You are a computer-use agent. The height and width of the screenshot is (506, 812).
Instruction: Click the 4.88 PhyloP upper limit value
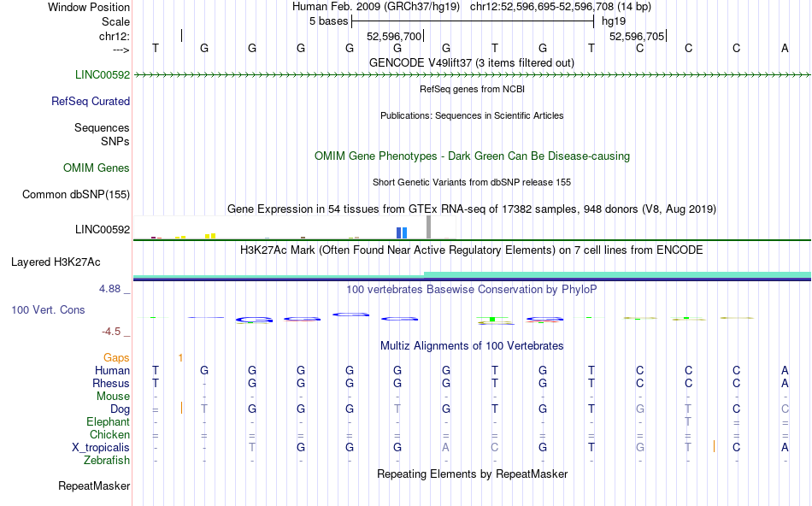click(x=109, y=289)
